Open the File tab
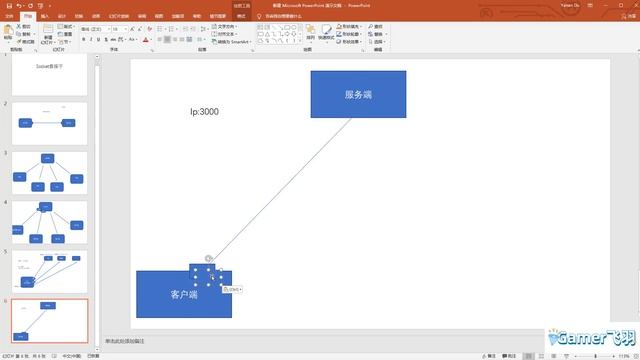Image resolution: width=640 pixels, height=360 pixels. (9, 16)
